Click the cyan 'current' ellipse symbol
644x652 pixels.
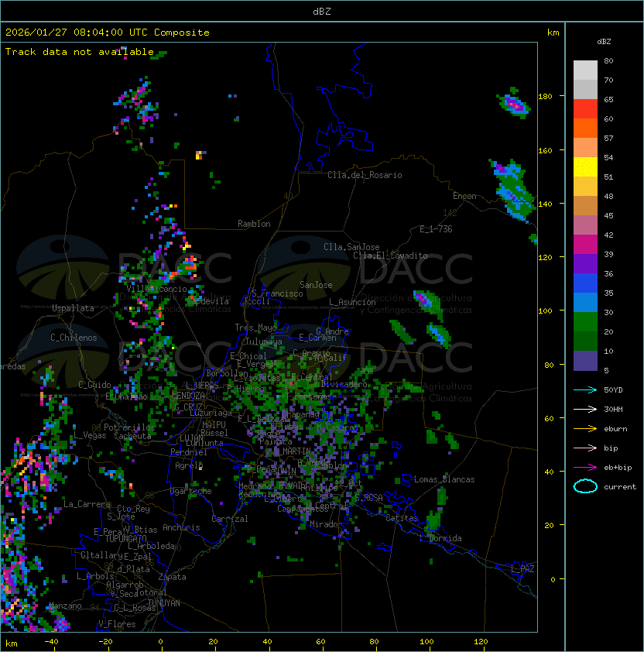585,486
